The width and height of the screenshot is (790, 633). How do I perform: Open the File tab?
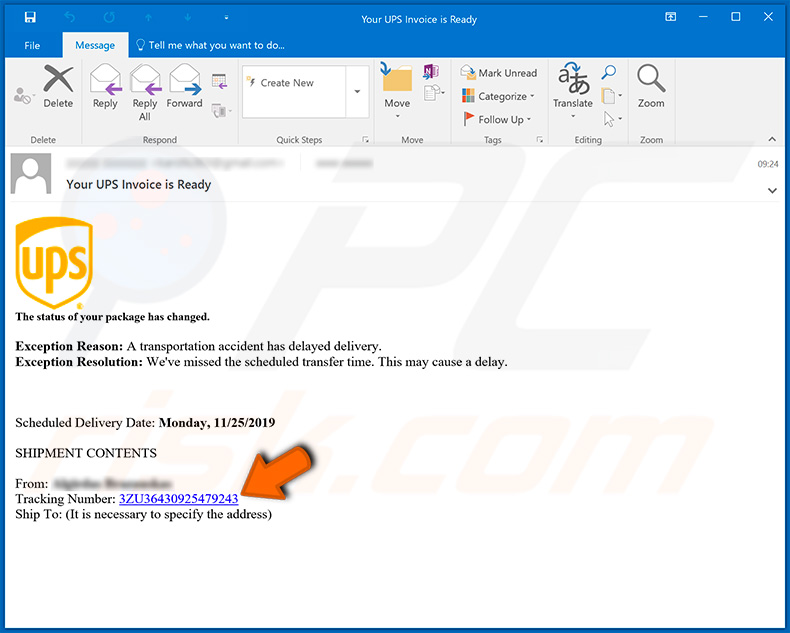pyautogui.click(x=32, y=45)
